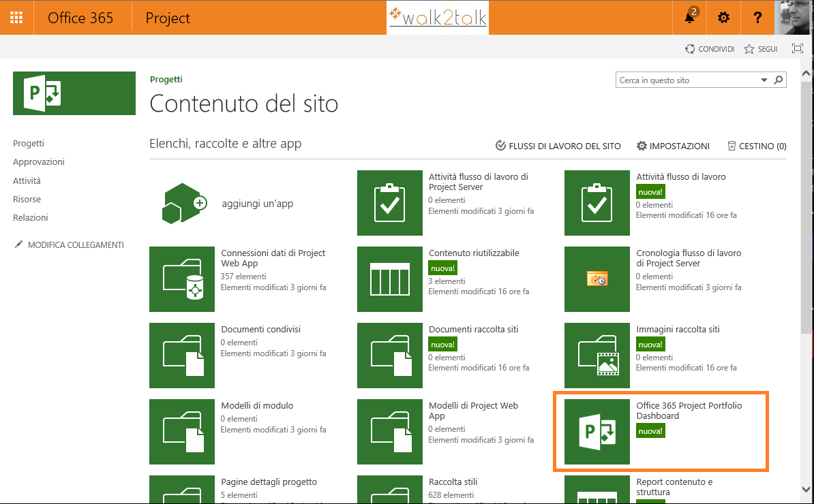The image size is (814, 504).
Task: Click '357 elementi' under Connessioni dati
Action: (x=243, y=277)
